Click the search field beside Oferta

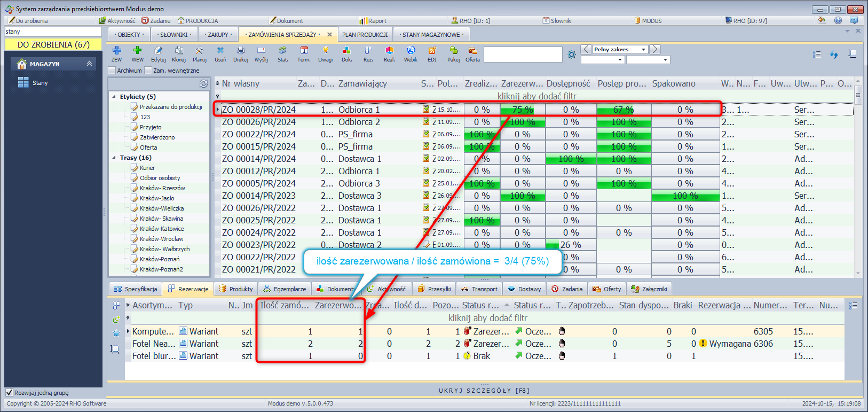[523, 54]
